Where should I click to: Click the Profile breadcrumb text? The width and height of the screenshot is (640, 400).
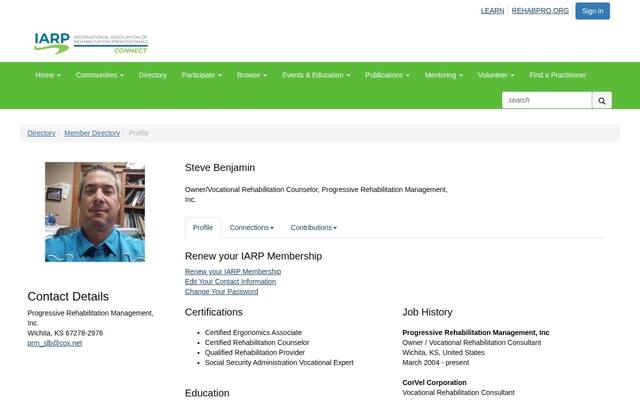pyautogui.click(x=138, y=133)
